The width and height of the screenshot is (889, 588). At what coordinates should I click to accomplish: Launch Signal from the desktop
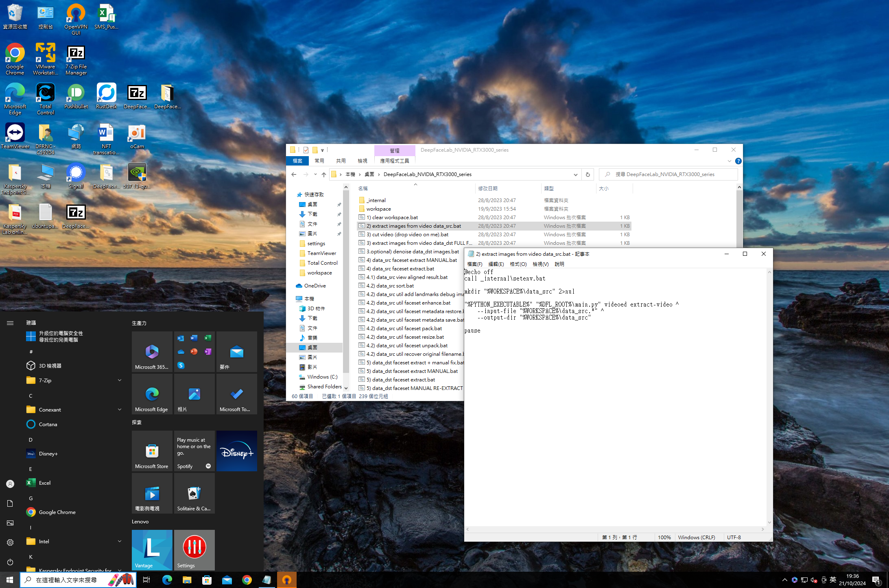pos(76,176)
